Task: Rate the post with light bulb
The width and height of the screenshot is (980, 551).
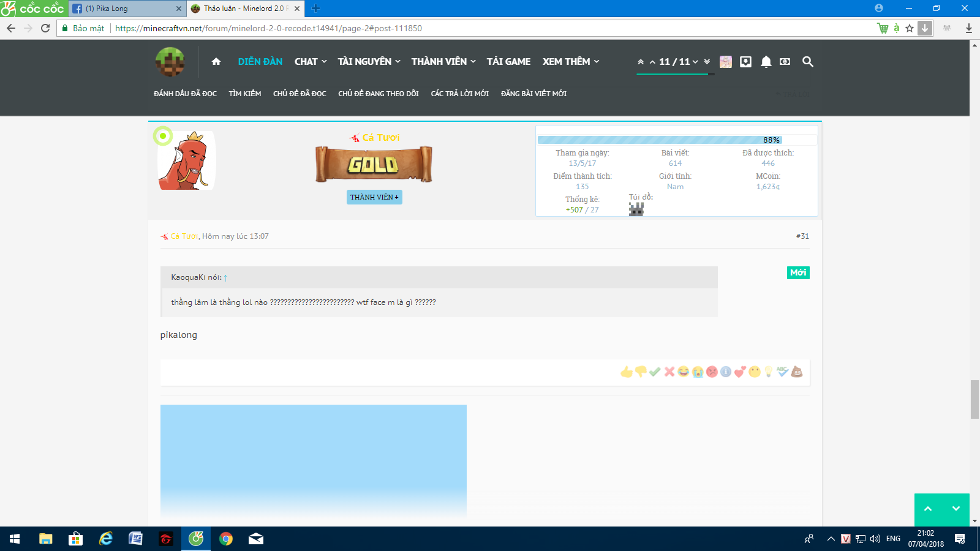Action: (769, 372)
